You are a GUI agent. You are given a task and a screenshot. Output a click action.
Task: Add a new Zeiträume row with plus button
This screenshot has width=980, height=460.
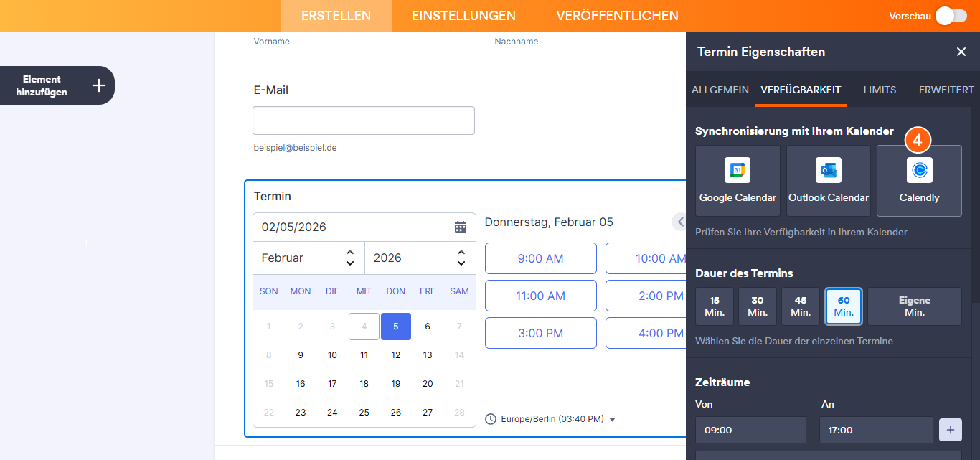coord(950,429)
